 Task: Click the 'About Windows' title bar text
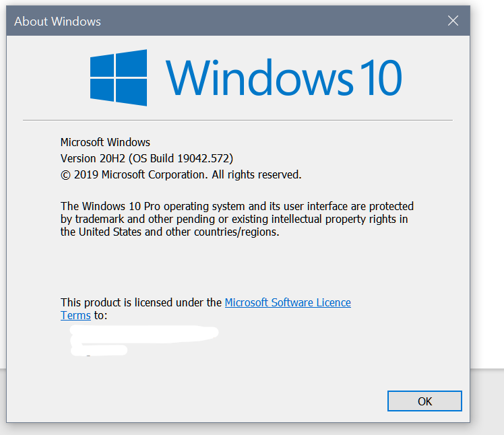pyautogui.click(x=57, y=22)
